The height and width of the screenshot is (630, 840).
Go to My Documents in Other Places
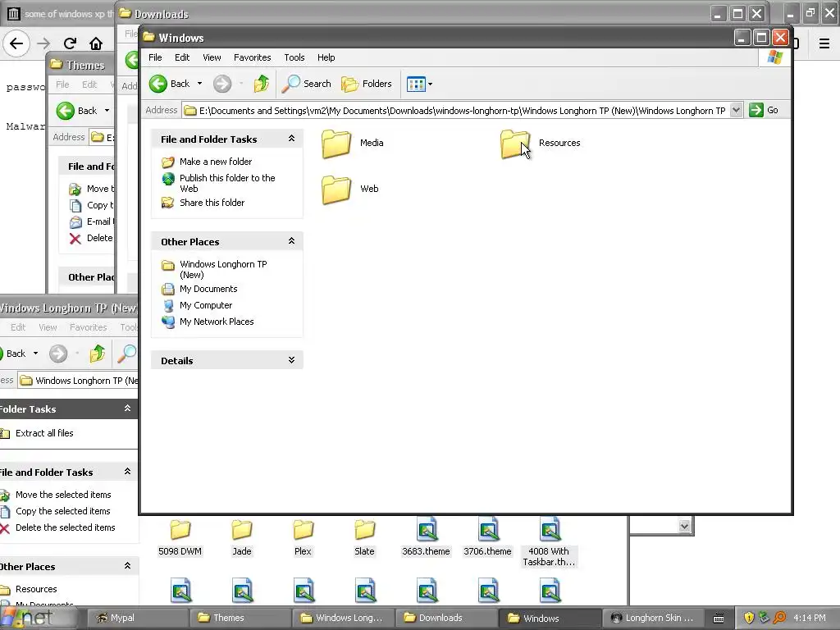208,289
